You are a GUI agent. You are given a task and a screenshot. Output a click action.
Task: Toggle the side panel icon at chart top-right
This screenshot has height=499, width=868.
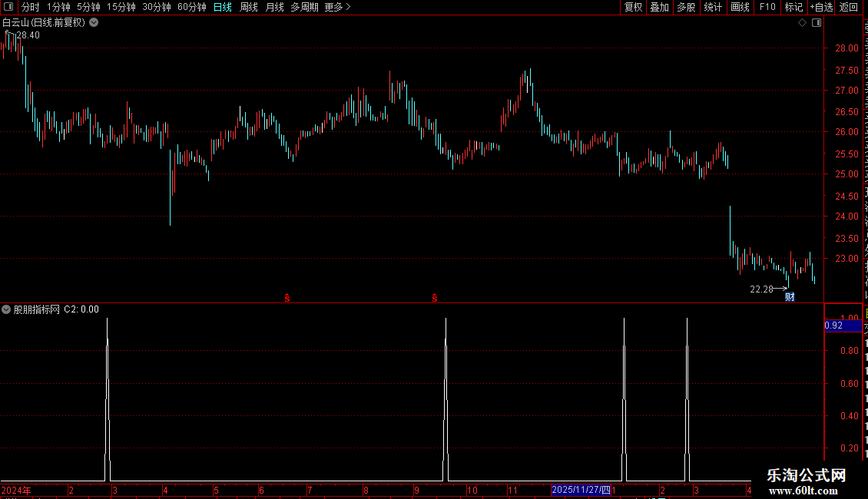(x=817, y=23)
